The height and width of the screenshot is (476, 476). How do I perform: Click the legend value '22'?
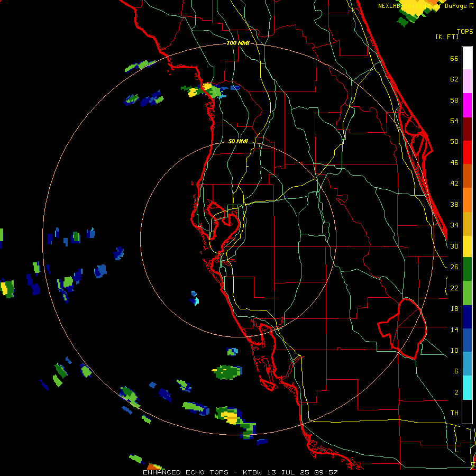click(x=454, y=288)
